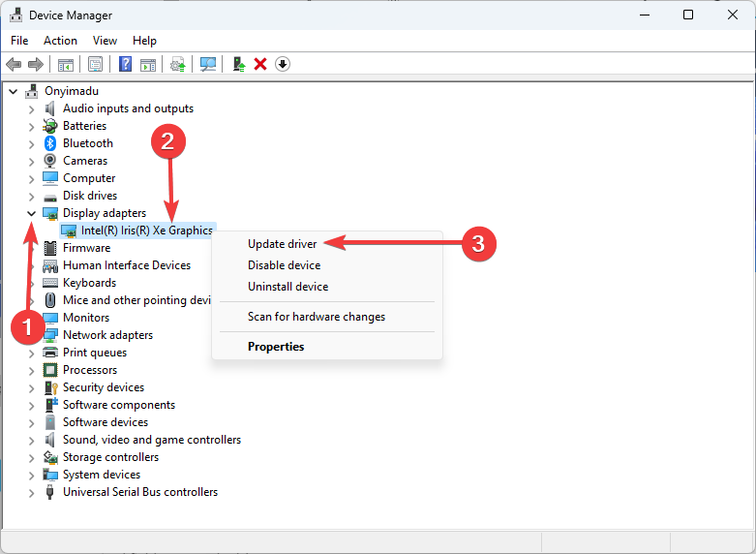Click the Enable device green-arrow toolbar icon

239,64
